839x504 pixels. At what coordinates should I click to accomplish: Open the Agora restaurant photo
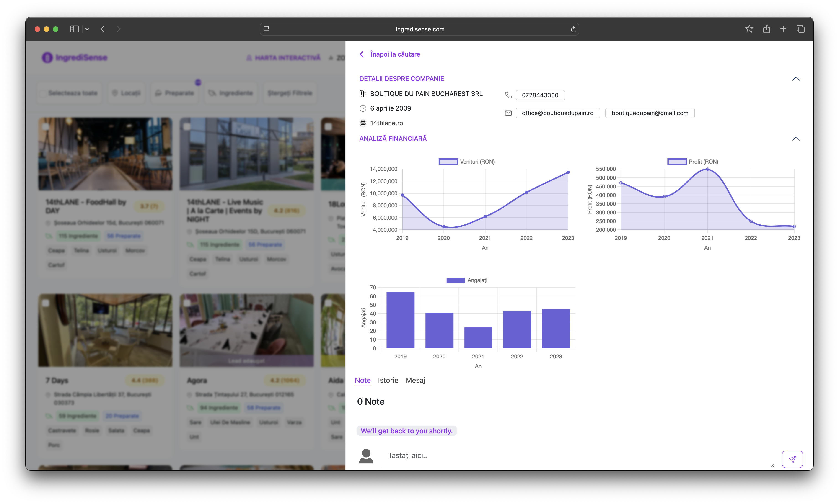tap(247, 330)
